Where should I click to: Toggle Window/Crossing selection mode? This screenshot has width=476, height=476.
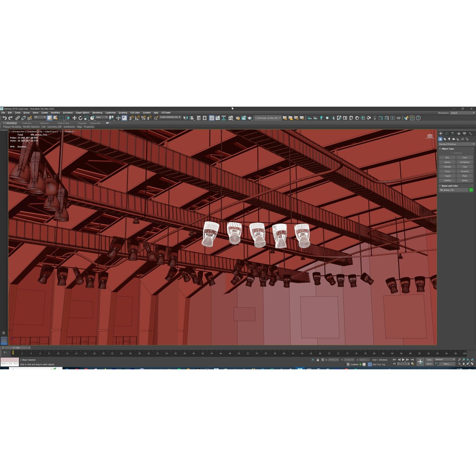(67, 118)
